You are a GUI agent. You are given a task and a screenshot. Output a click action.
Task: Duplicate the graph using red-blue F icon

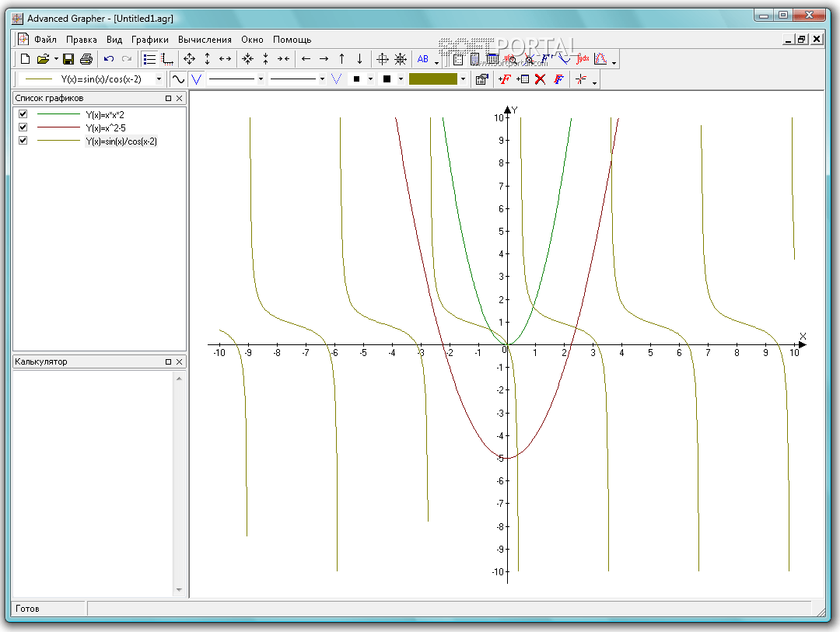558,79
